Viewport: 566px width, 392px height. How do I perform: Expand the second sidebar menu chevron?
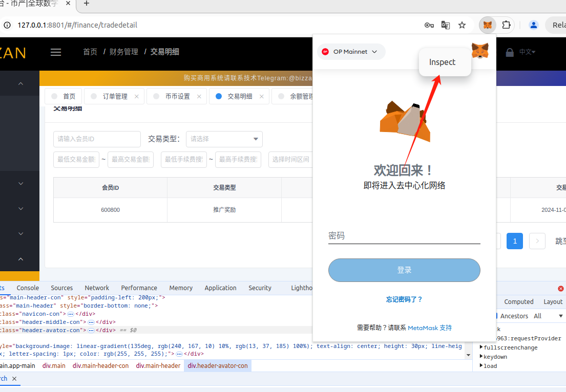20,184
